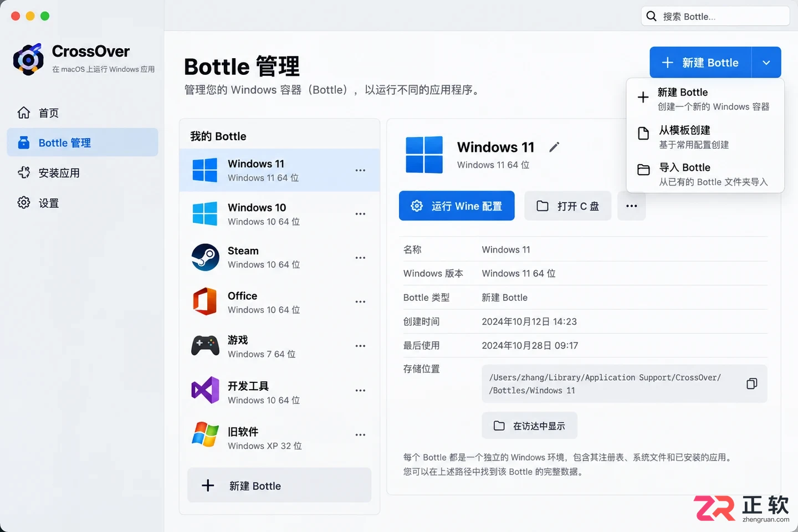Screen dimensions: 798x532
Task: Copy the storage path with copy icon
Action: 752,383
